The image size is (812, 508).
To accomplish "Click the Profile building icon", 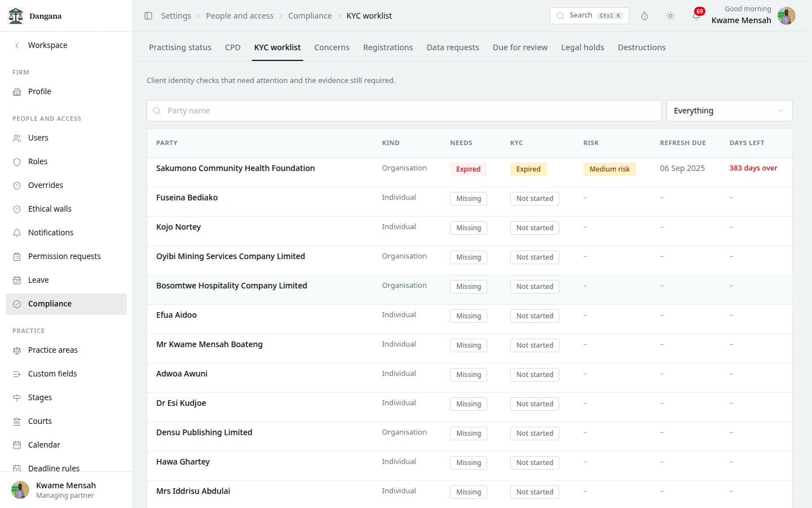I will click(17, 91).
